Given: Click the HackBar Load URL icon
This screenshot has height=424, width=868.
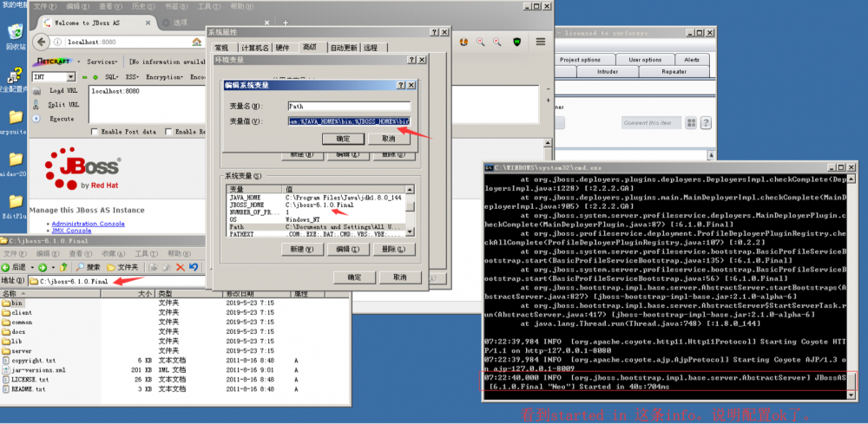Looking at the screenshot, I should 37,91.
